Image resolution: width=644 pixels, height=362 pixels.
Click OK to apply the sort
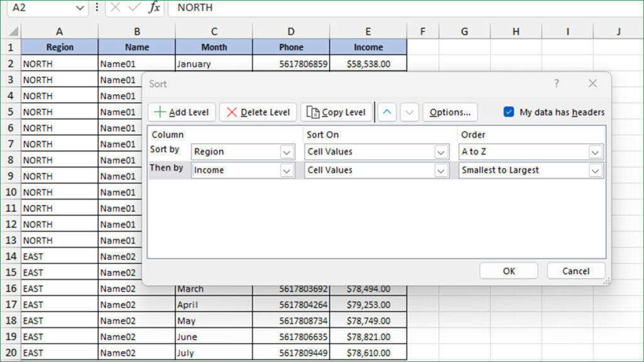coord(508,271)
